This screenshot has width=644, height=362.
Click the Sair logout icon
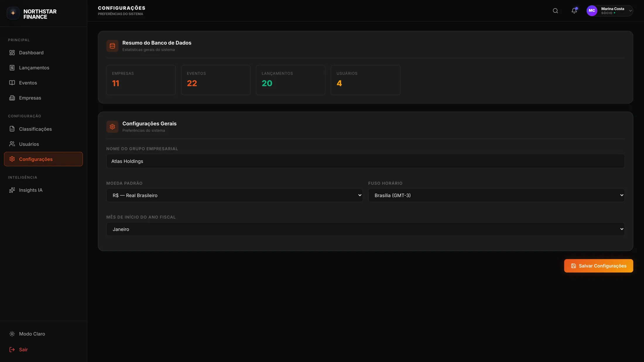click(x=12, y=349)
